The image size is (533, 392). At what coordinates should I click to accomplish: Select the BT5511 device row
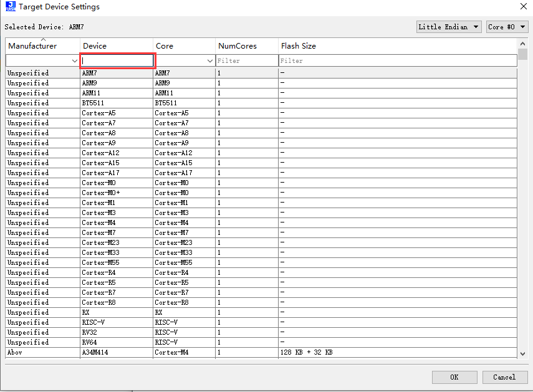pyautogui.click(x=261, y=103)
